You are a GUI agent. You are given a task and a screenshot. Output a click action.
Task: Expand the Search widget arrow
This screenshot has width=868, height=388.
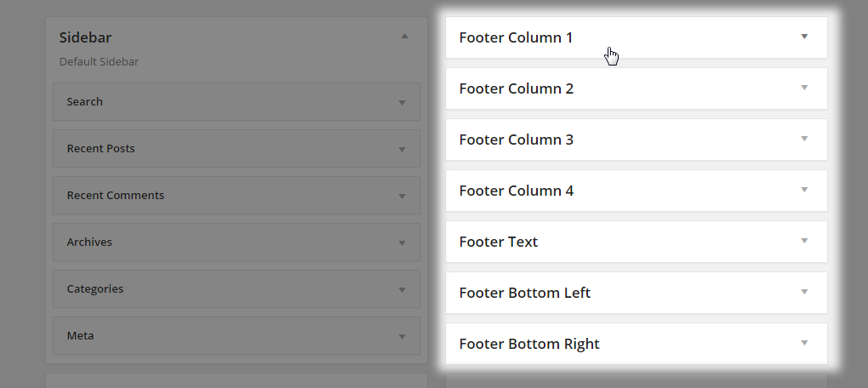[402, 102]
